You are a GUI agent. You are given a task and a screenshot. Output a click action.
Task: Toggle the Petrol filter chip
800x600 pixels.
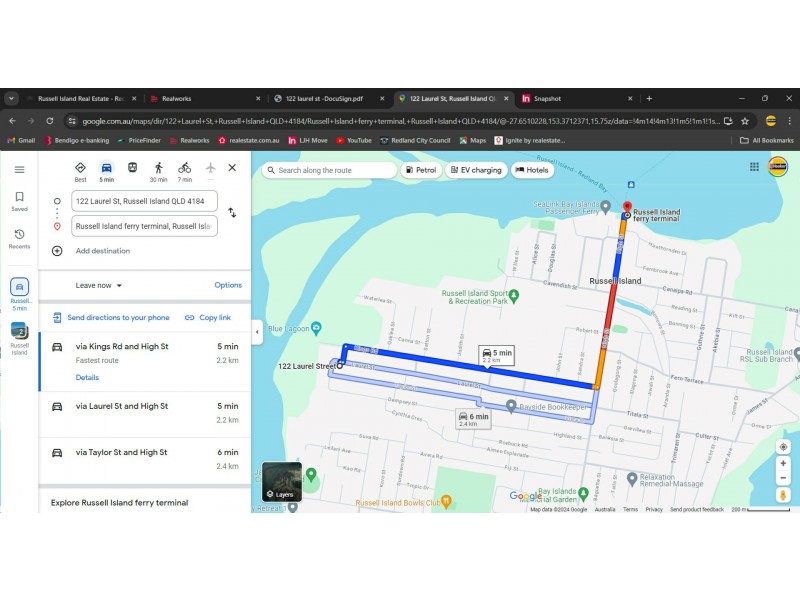[x=420, y=171]
